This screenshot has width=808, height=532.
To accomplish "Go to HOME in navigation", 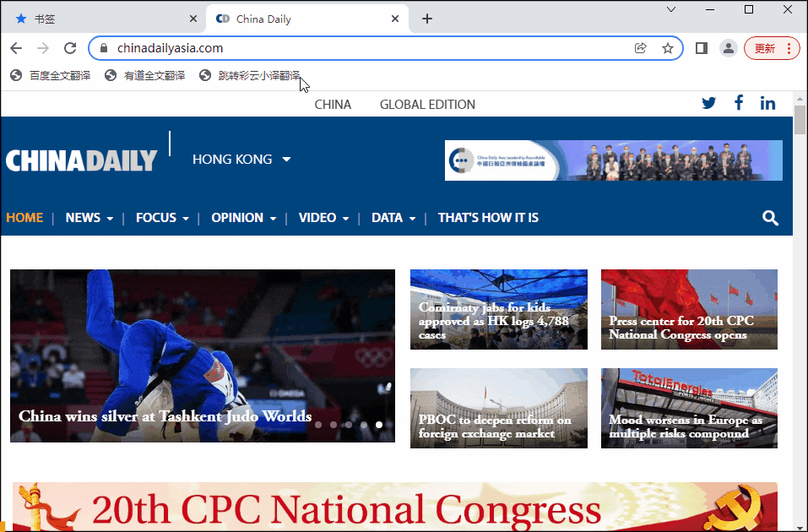I will click(24, 218).
